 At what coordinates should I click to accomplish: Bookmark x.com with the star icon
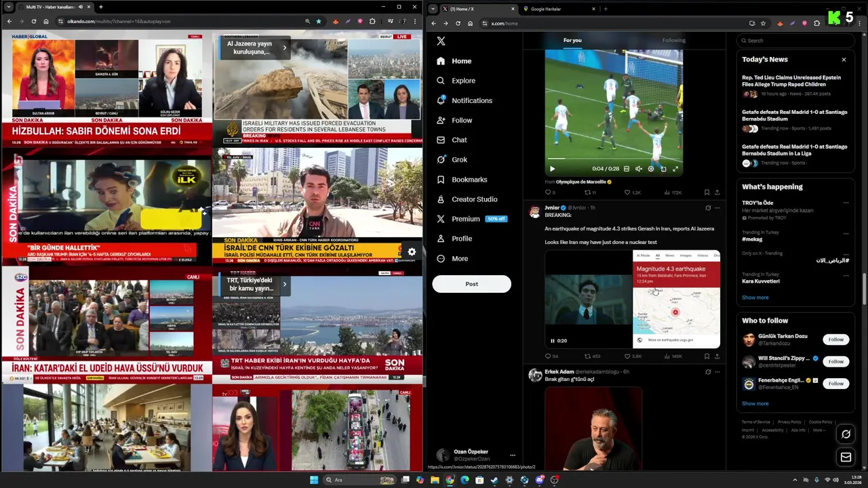(x=763, y=23)
